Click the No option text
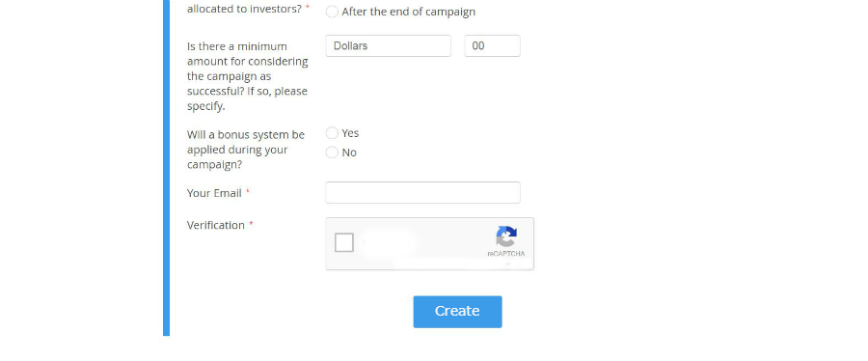Image resolution: width=868 pixels, height=361 pixels. click(x=349, y=153)
